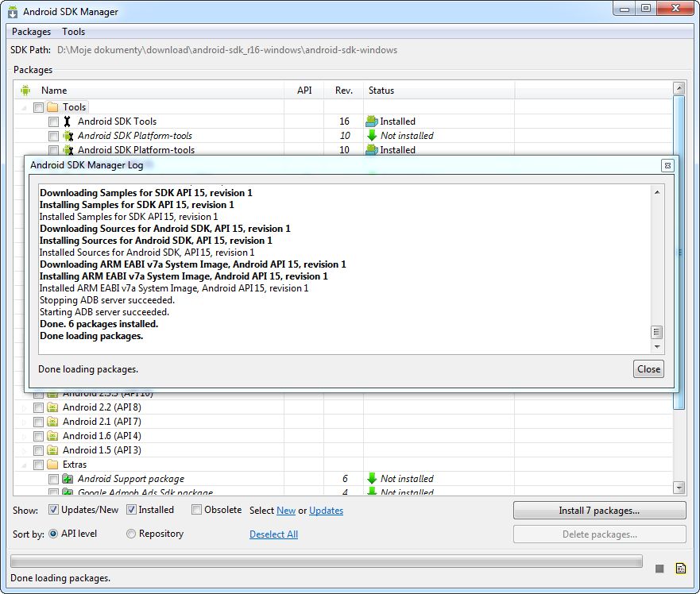
Task: Click the Extras folder icon
Action: pyautogui.click(x=52, y=464)
